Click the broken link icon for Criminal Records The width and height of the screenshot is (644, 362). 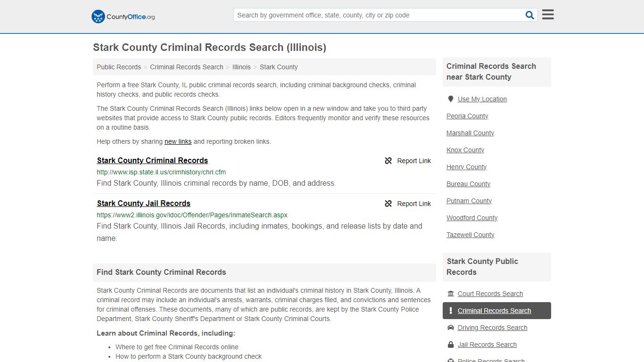[388, 161]
